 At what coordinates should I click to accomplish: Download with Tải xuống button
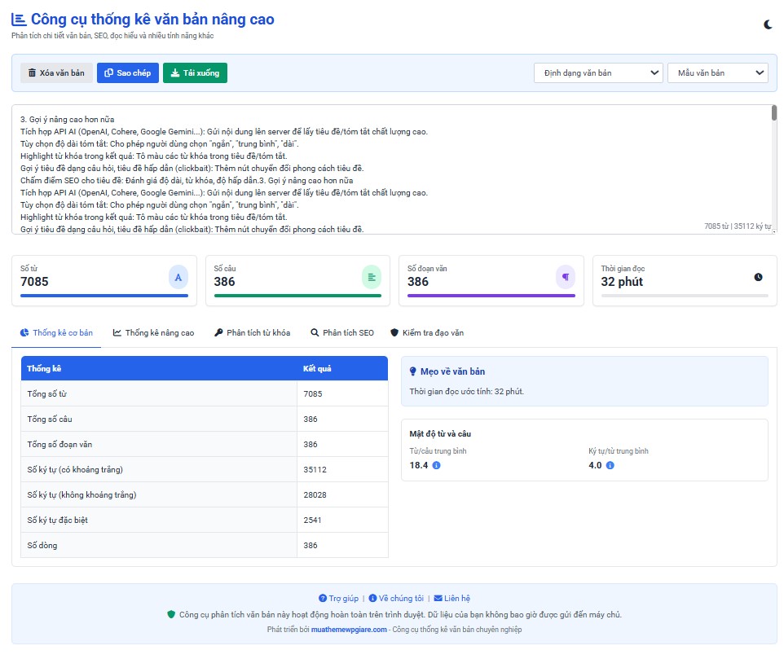(x=195, y=73)
